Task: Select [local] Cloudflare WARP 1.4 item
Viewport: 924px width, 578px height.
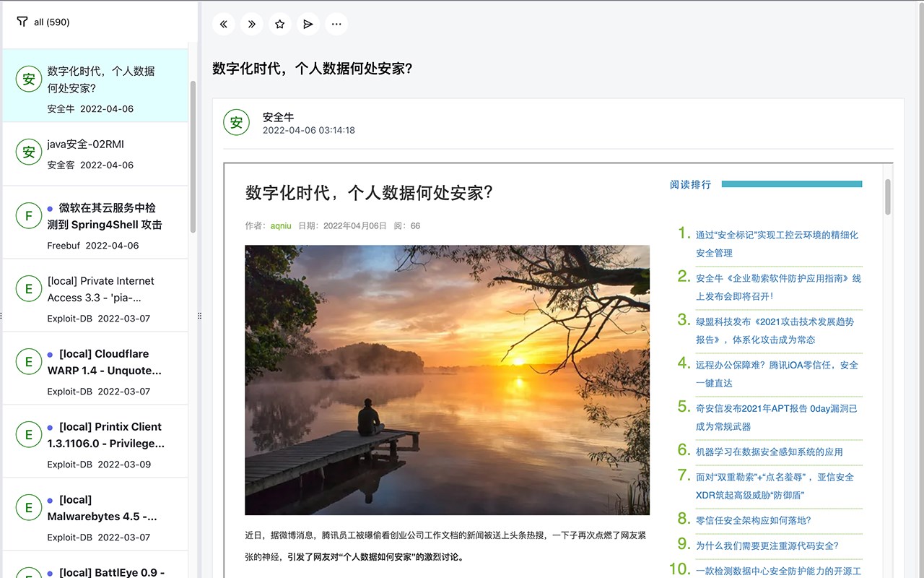Action: point(95,368)
